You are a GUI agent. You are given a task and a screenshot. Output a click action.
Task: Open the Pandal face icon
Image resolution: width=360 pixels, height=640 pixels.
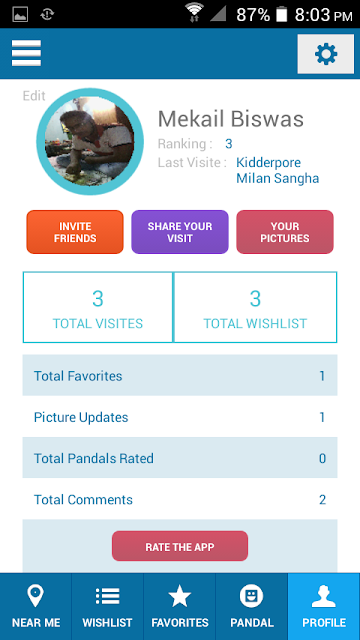tap(251, 596)
